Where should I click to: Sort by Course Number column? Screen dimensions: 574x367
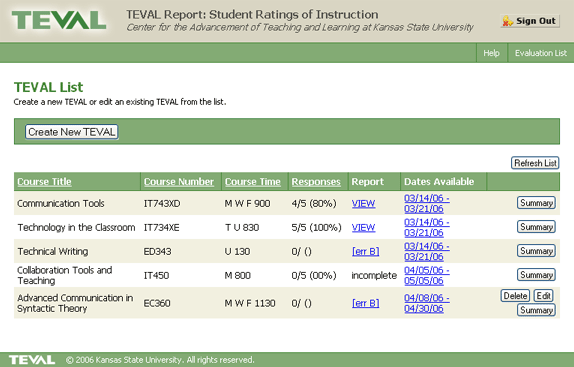pyautogui.click(x=179, y=182)
